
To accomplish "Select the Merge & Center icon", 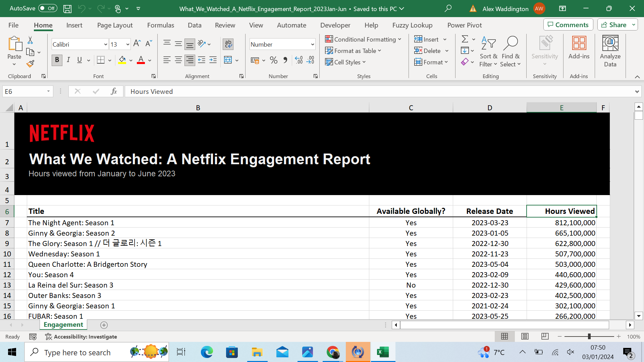I will click(228, 60).
